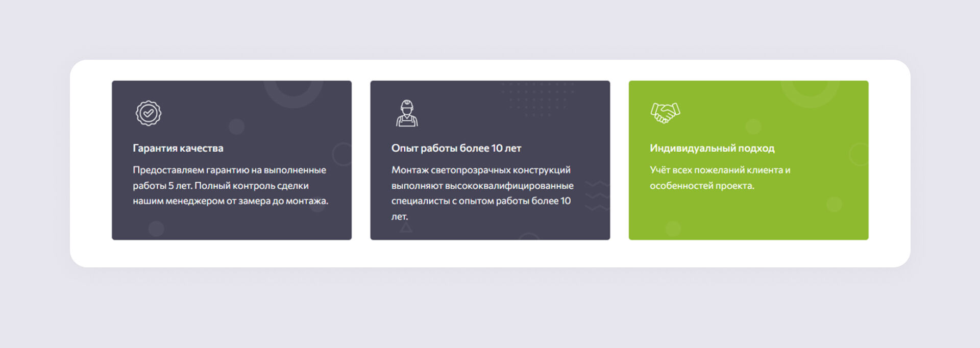Click the light circle at green card's bottom right
This screenshot has height=348, width=980.
[x=834, y=205]
